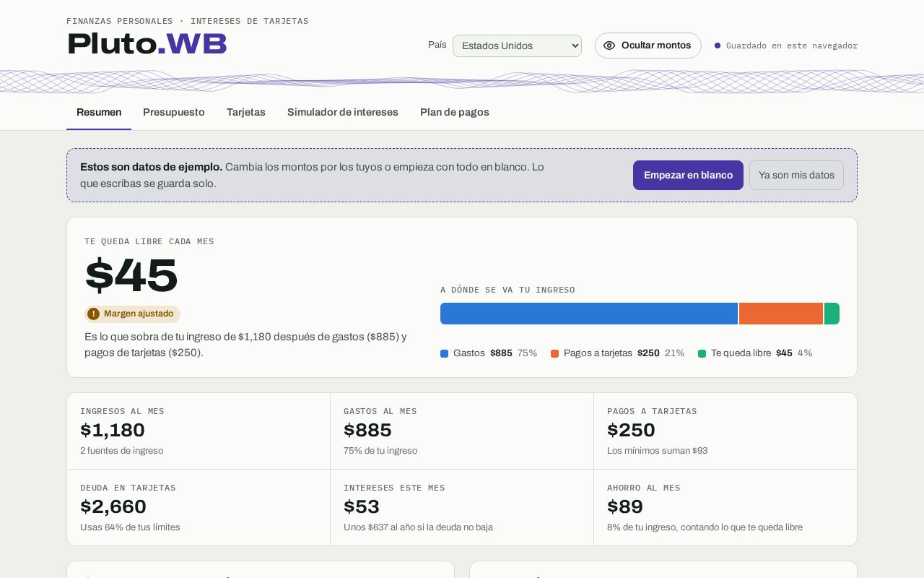The width and height of the screenshot is (924, 578).
Task: Toggle Ocultar montos button
Action: (648, 46)
